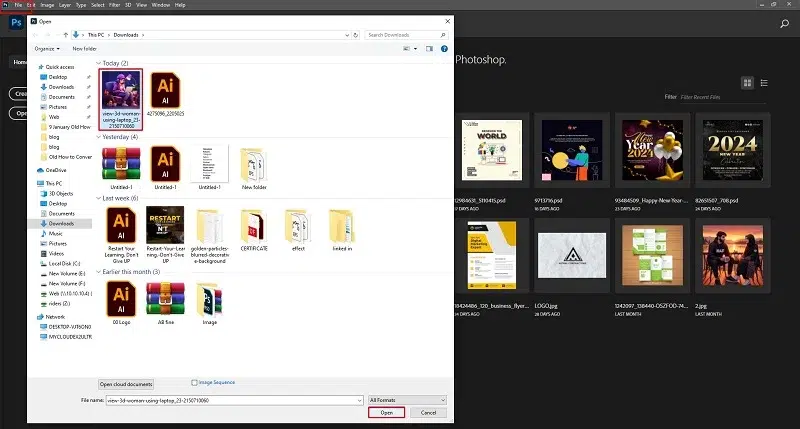Click the Photoshop Ps home logo

pos(16,23)
